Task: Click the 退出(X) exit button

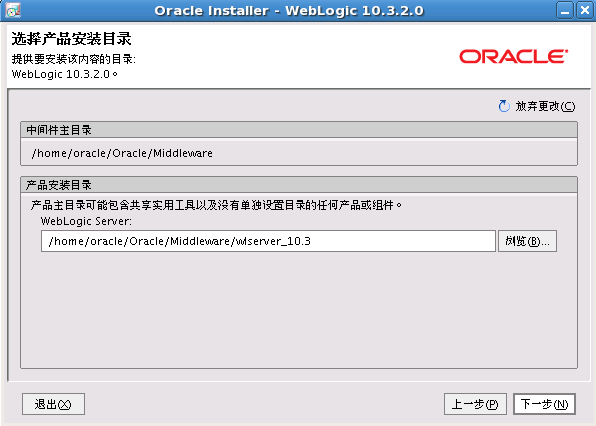Action: (53, 404)
